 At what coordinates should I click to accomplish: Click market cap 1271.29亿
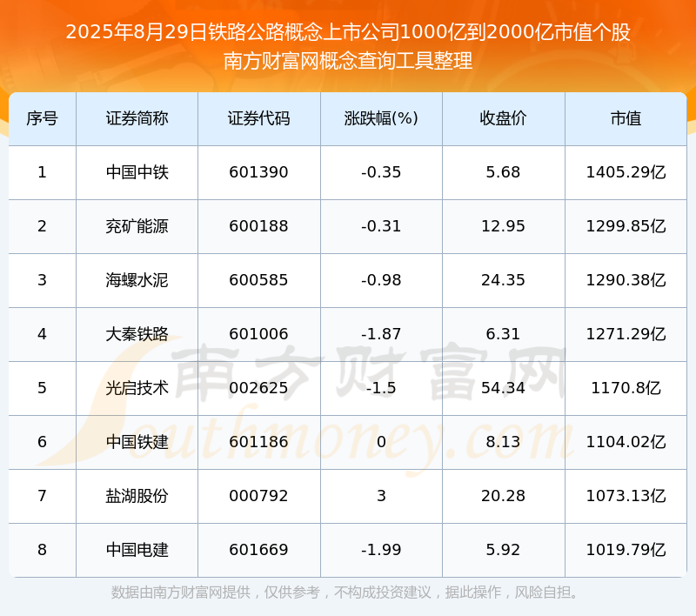[x=626, y=334]
